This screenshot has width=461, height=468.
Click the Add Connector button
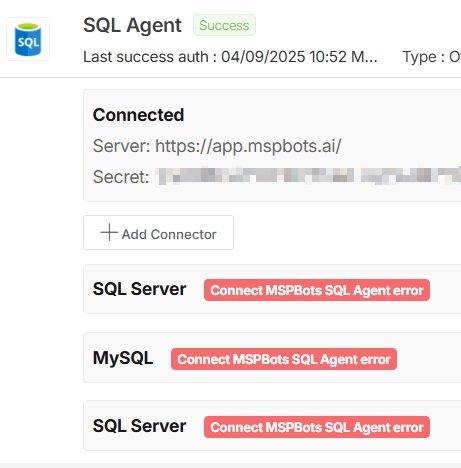click(158, 232)
